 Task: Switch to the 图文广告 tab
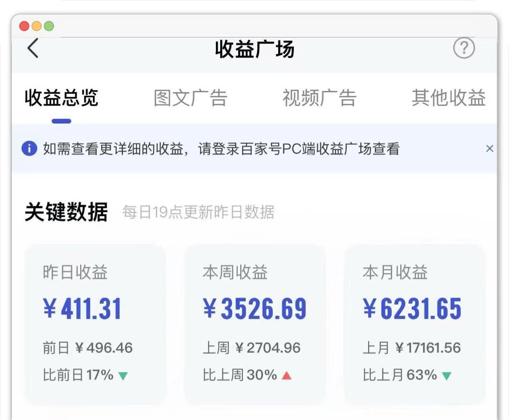(190, 98)
